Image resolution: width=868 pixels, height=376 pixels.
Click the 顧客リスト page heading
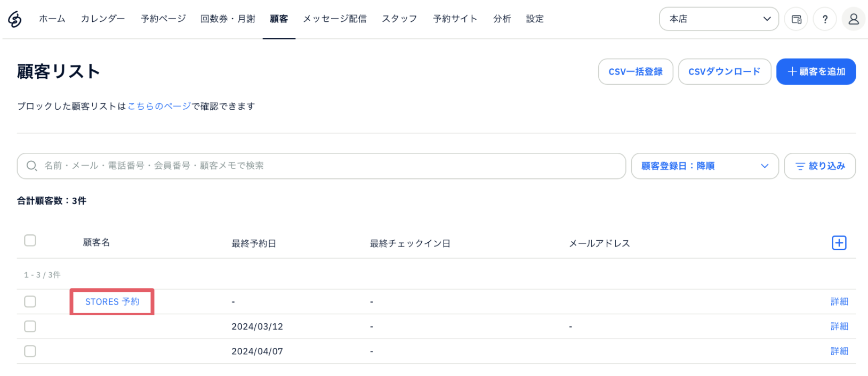(x=59, y=71)
